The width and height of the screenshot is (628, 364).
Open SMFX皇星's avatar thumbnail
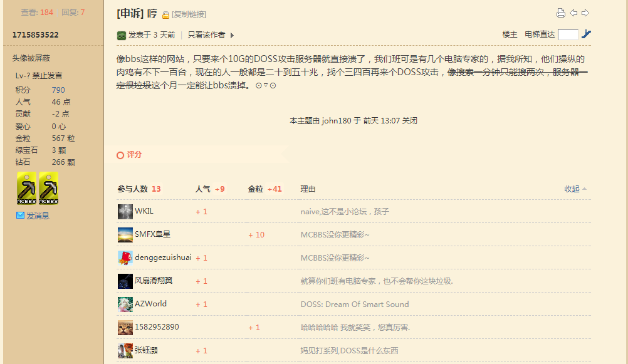[x=125, y=235]
